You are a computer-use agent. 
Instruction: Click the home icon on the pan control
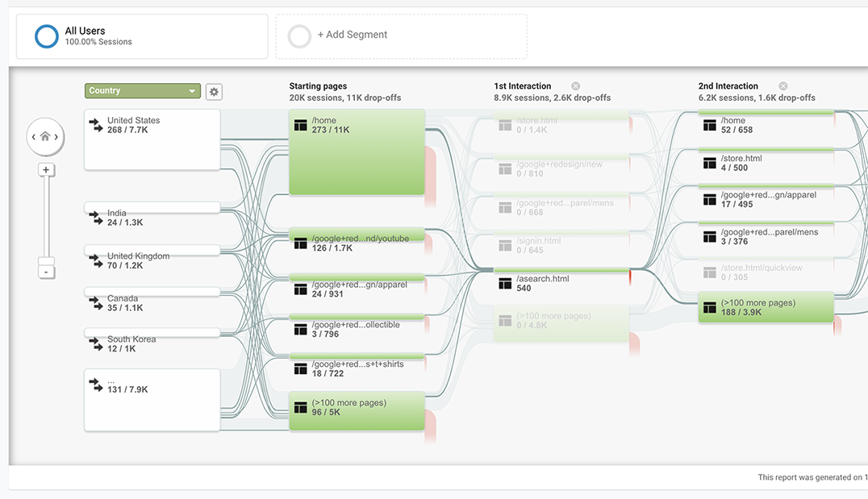[45, 136]
